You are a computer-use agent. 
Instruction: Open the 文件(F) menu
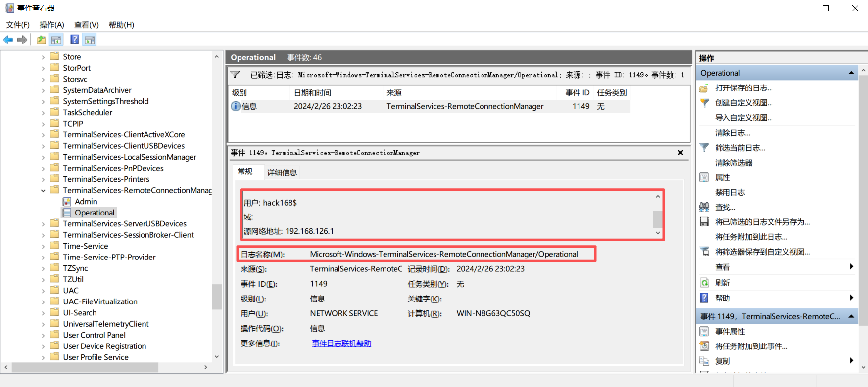click(18, 25)
